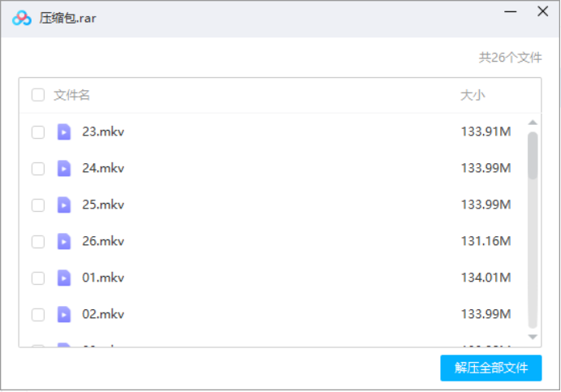This screenshot has width=561, height=392.
Task: Tick the select-all checkbox beside 文件名
Action: 38,95
